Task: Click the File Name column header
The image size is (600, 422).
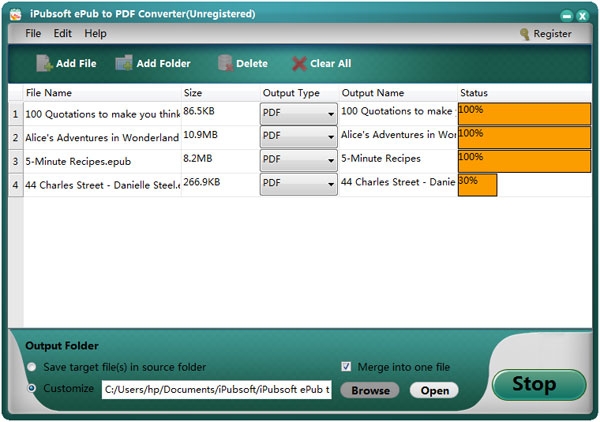Action: (102, 93)
